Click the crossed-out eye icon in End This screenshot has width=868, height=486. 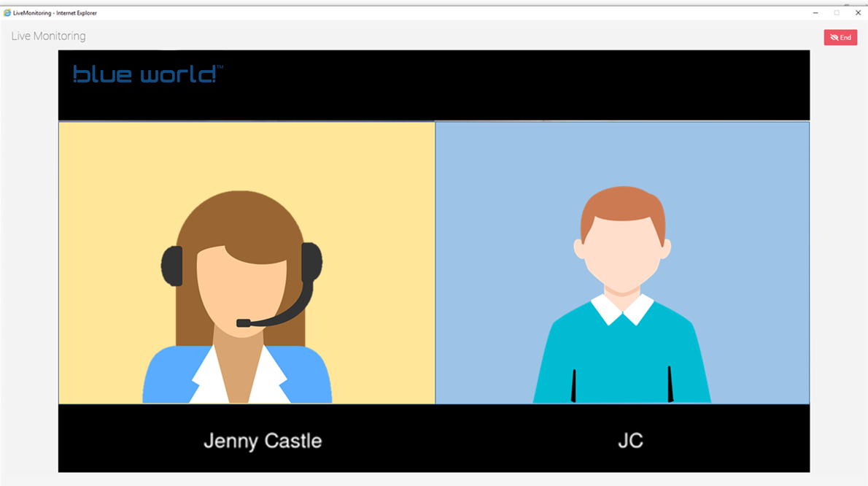[x=834, y=38]
